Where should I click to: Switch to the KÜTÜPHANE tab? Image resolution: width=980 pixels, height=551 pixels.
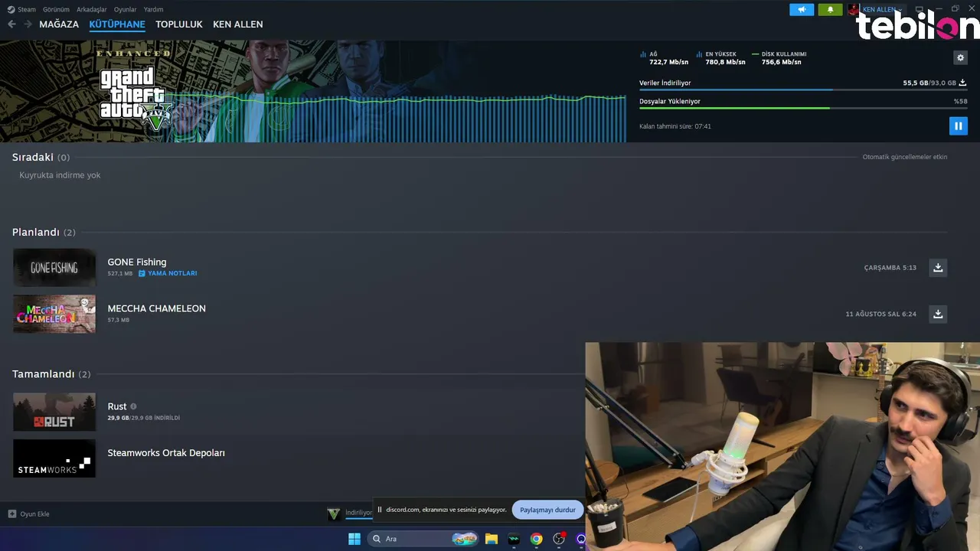pyautogui.click(x=117, y=24)
